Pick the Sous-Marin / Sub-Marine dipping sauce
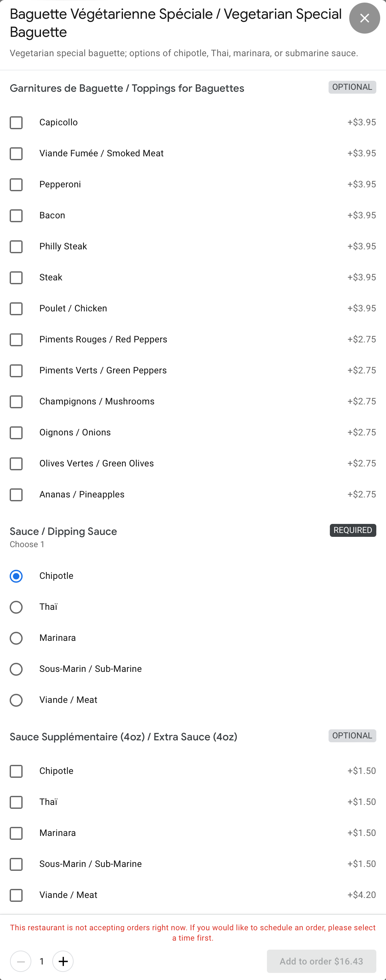The height and width of the screenshot is (980, 386). 16,669
